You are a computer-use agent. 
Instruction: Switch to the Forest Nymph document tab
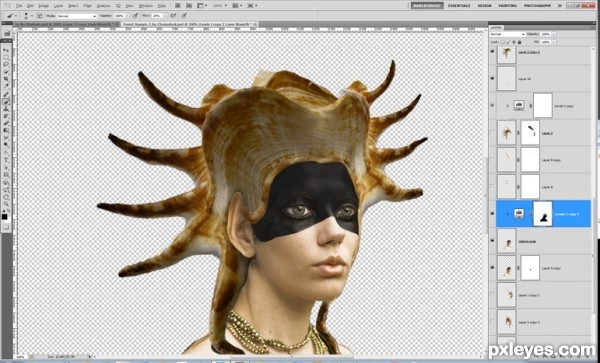click(x=189, y=24)
